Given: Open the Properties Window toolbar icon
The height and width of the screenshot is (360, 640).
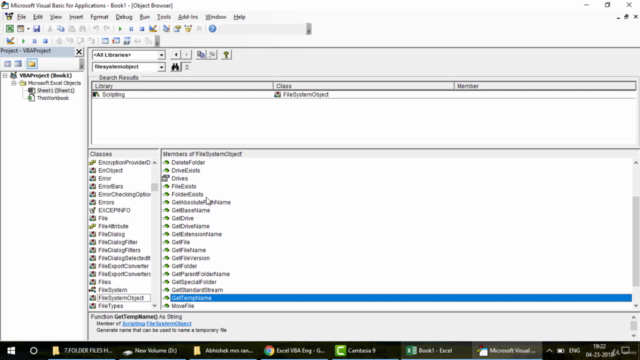Looking at the screenshot, I should (177, 29).
